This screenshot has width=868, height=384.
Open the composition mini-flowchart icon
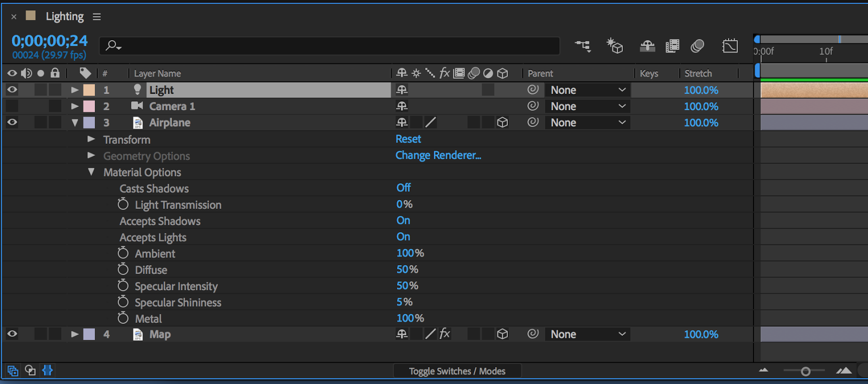click(583, 46)
